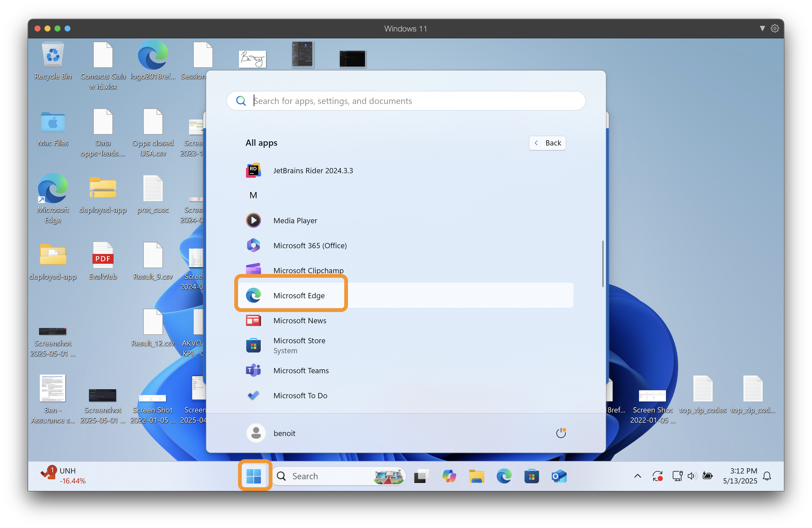Select Result_12.csv on the desktop
This screenshot has width=812, height=528.
pyautogui.click(x=153, y=328)
